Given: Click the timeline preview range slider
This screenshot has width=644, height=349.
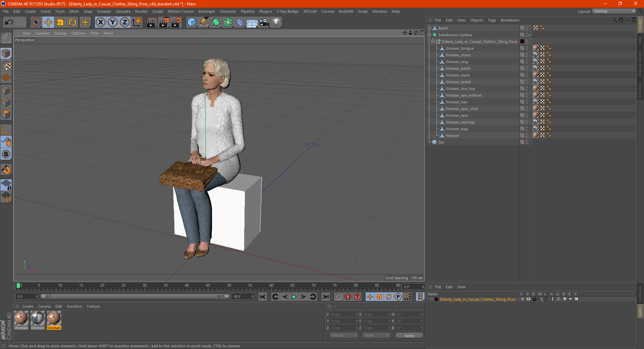Looking at the screenshot, I should tap(135, 296).
